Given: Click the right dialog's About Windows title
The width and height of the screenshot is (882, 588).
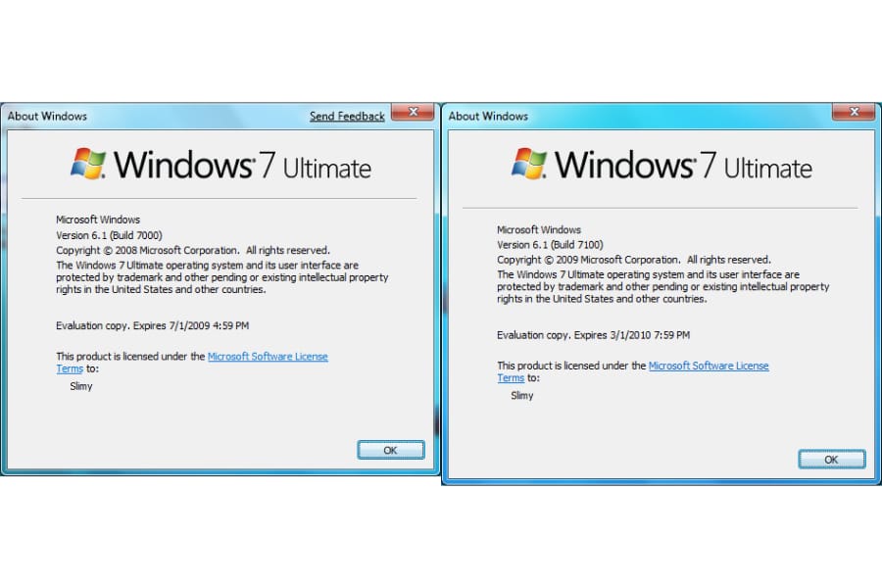Looking at the screenshot, I should click(488, 117).
